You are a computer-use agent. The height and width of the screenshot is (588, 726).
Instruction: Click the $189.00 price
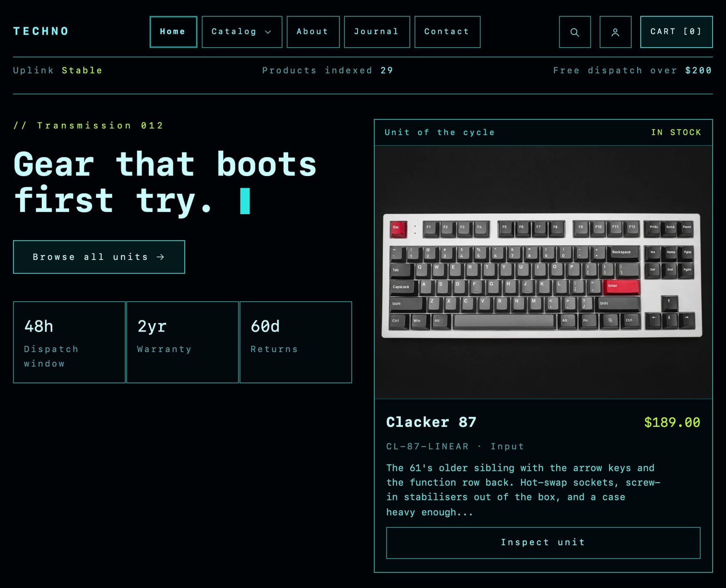tap(672, 422)
